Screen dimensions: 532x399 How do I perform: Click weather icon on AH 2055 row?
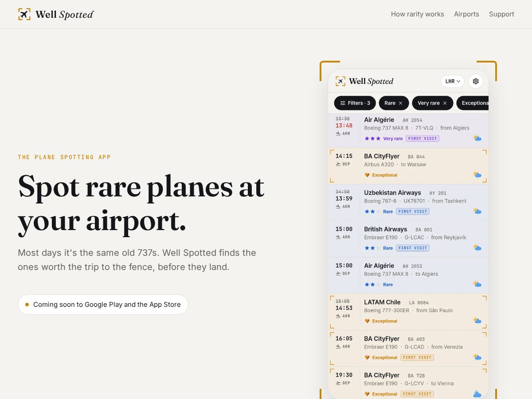477,284
